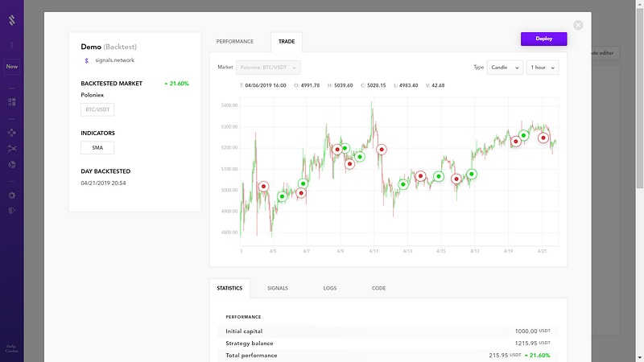This screenshot has height=362, width=644.
Task: Click the Initial capital 1000.00 value
Action: pos(532,331)
